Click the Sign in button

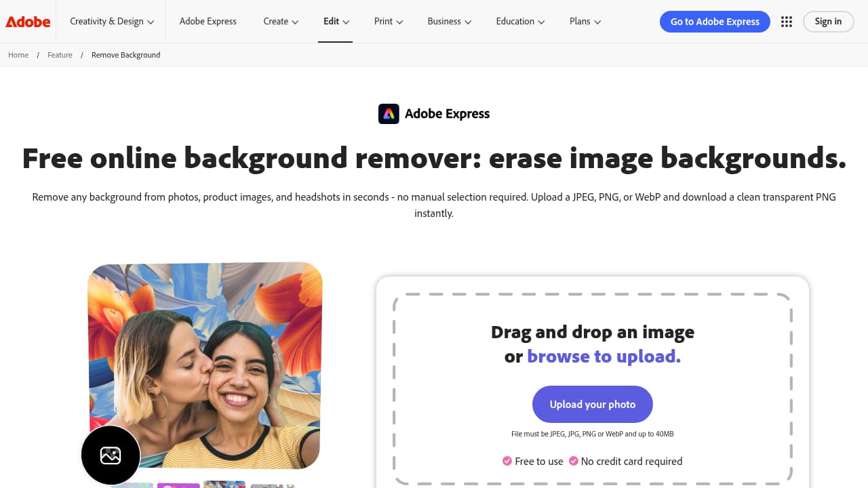coord(828,22)
